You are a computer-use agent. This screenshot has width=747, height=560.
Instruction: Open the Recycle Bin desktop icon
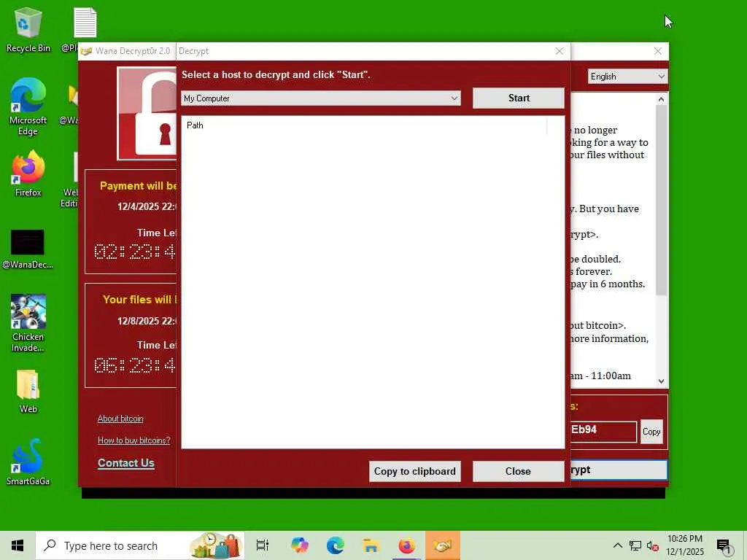(28, 29)
